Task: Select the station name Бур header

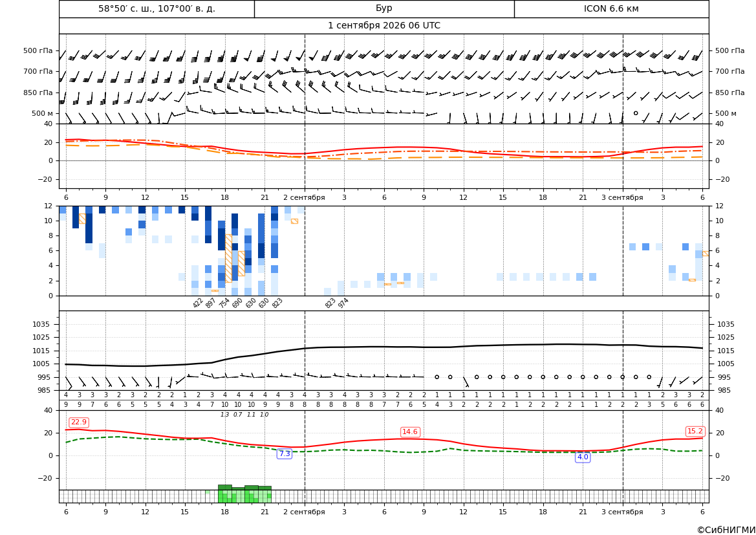Action: (383, 8)
